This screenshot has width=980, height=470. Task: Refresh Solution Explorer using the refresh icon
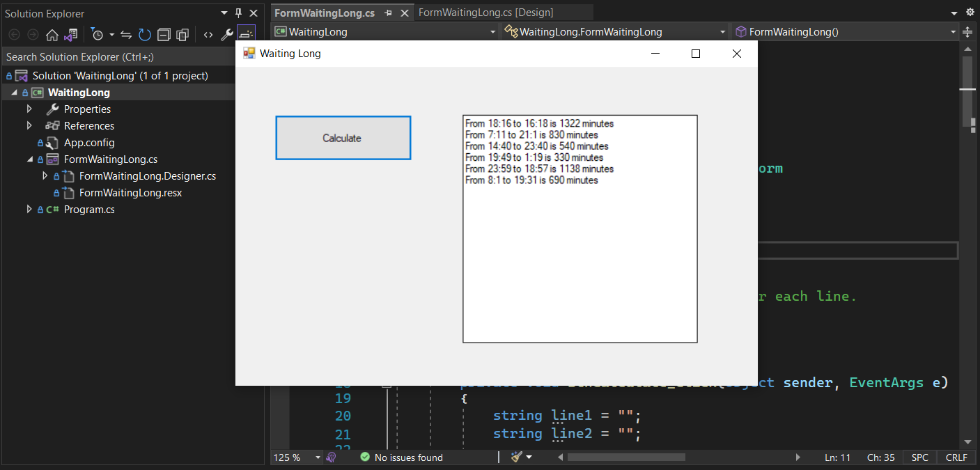(144, 33)
